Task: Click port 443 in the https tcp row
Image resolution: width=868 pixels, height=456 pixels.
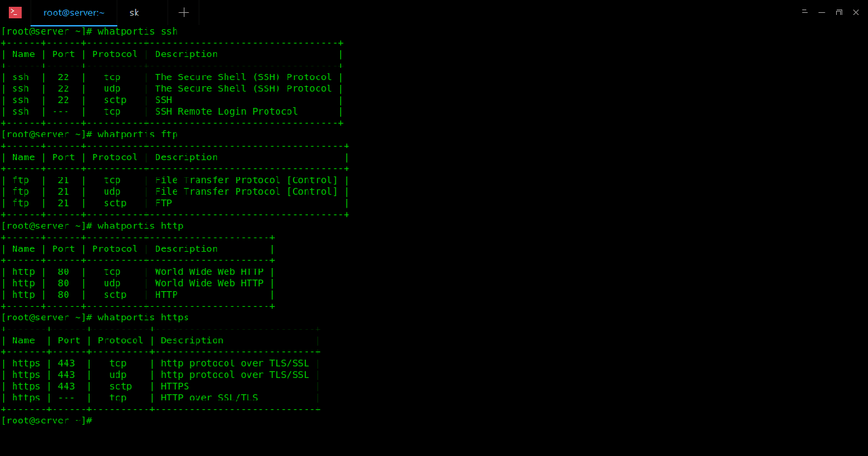Action: click(x=66, y=363)
